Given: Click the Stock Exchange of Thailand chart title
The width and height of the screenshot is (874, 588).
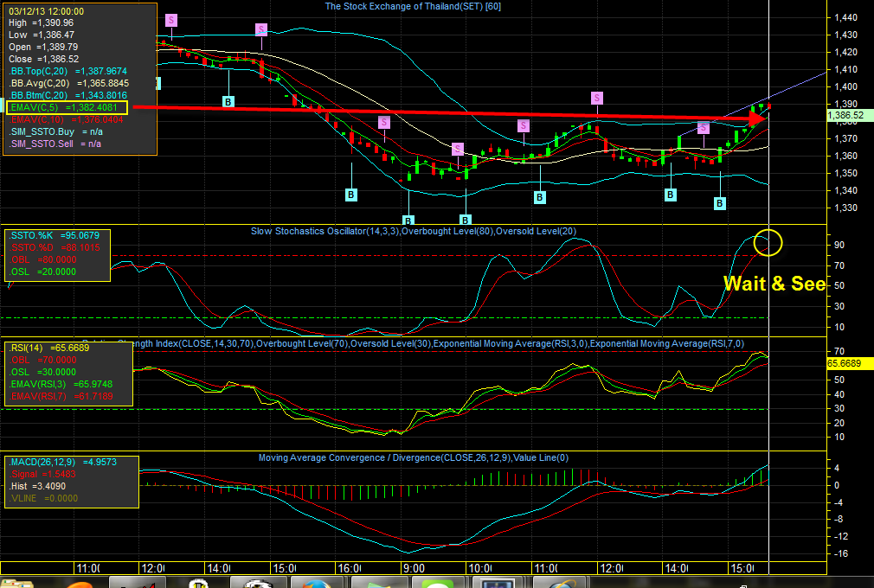Looking at the screenshot, I should click(412, 6).
